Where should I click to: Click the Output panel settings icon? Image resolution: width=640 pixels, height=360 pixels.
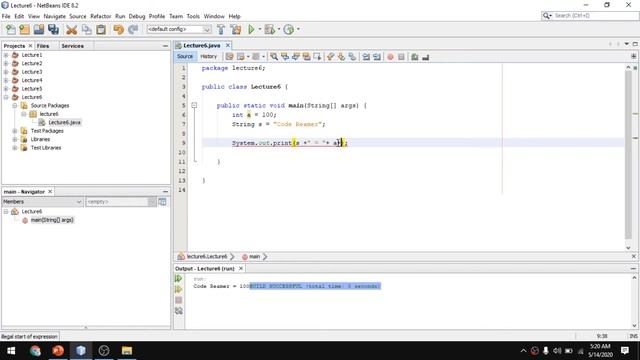click(178, 311)
